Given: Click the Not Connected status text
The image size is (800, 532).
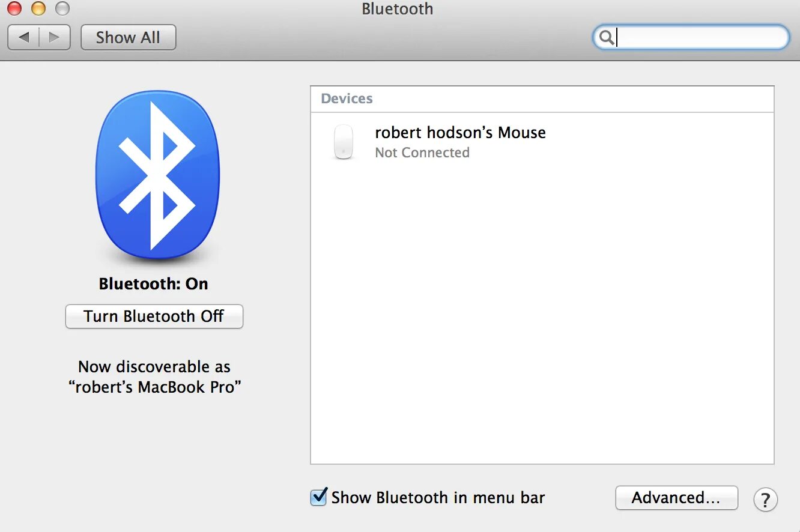Looking at the screenshot, I should click(422, 153).
